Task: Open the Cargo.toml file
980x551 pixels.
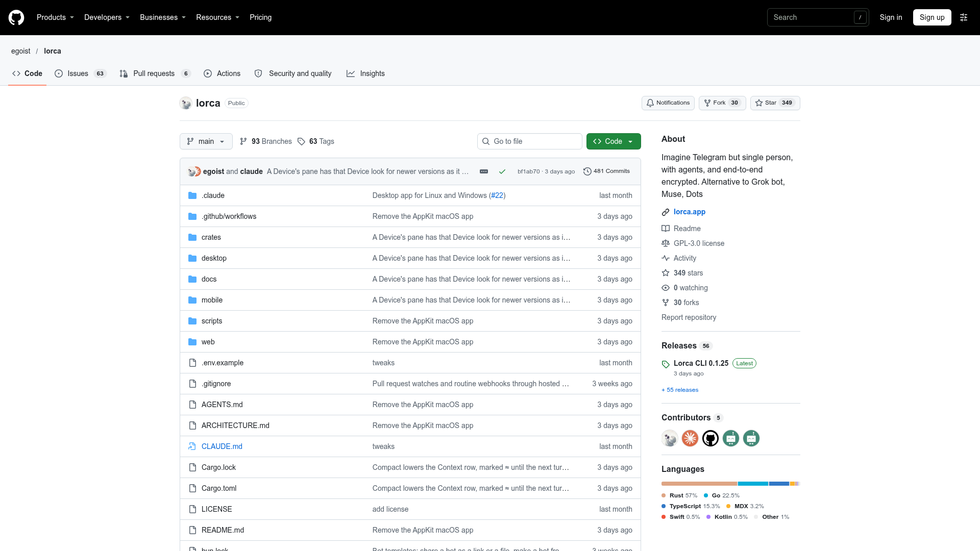Action: pyautogui.click(x=219, y=488)
